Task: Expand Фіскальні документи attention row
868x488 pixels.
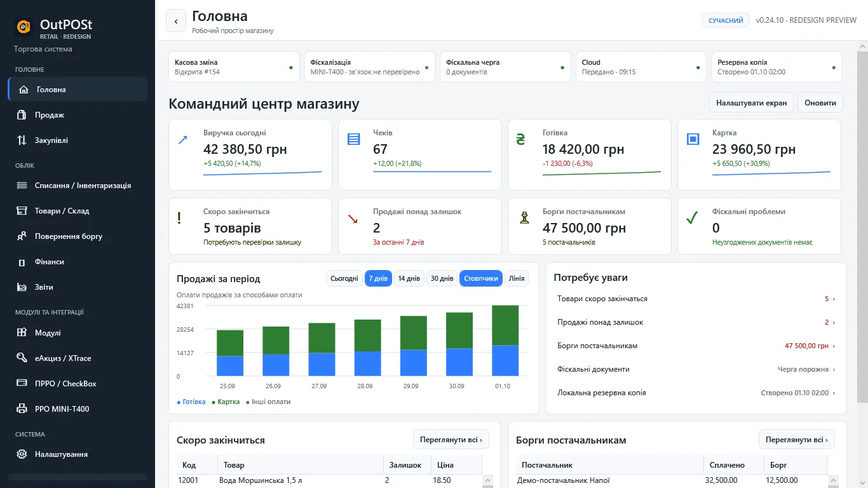Action: click(696, 369)
